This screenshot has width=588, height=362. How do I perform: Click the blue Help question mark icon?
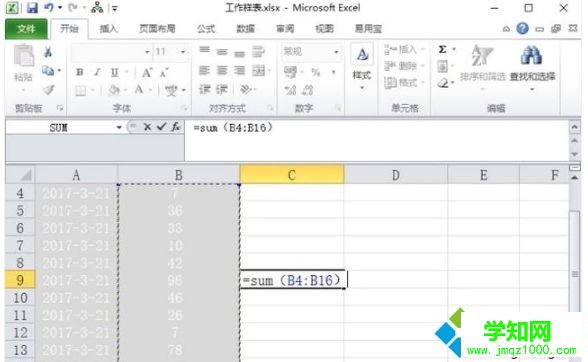coord(522,29)
